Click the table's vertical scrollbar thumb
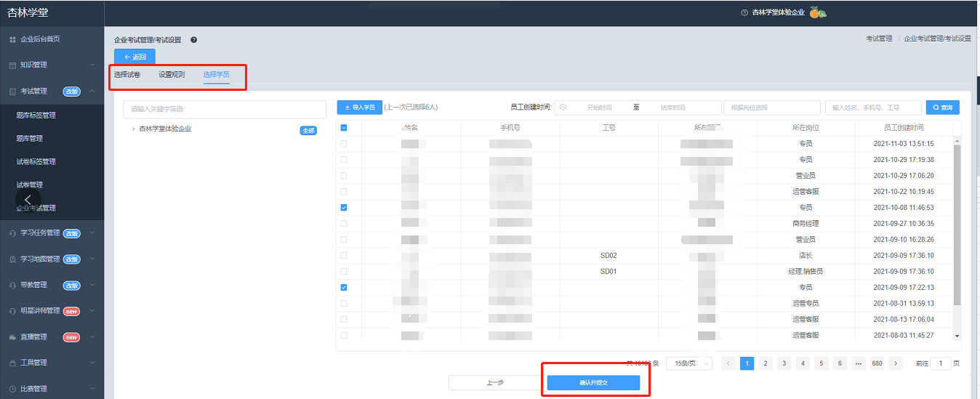The height and width of the screenshot is (399, 980). tap(957, 225)
